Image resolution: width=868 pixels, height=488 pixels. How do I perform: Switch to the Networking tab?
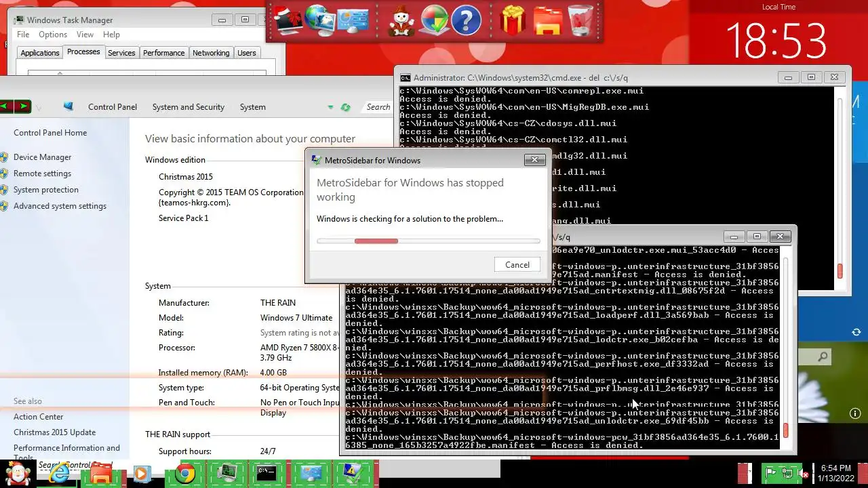click(x=211, y=53)
